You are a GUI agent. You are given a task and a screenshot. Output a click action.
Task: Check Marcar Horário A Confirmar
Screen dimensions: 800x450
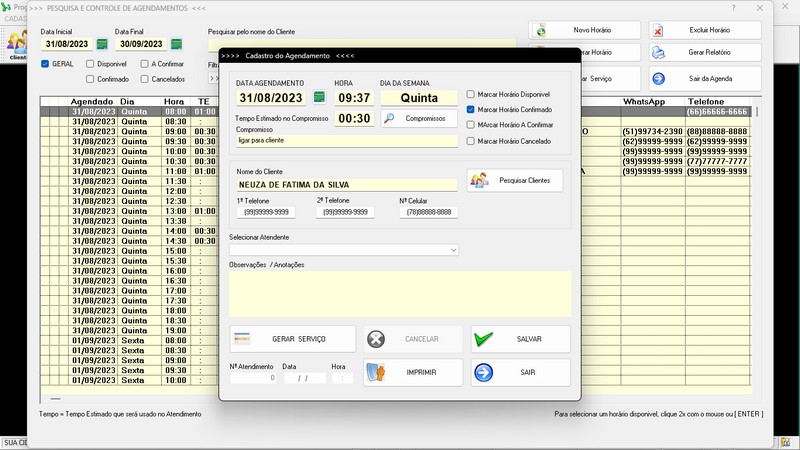click(x=470, y=125)
